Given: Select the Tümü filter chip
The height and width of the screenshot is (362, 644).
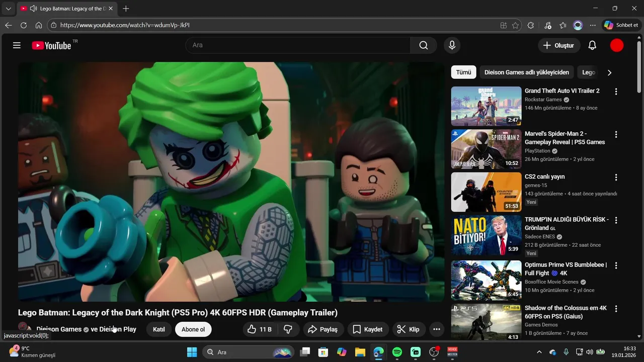Looking at the screenshot, I should pyautogui.click(x=463, y=72).
